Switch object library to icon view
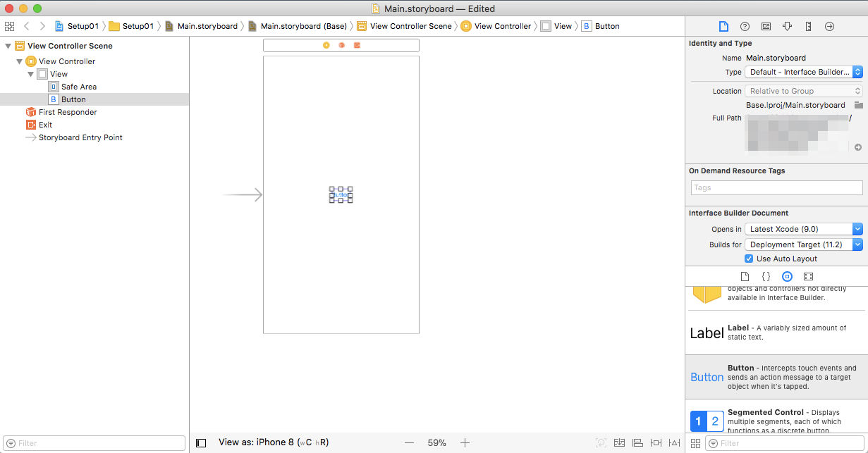Viewport: 868px width, 453px height. 695,443
